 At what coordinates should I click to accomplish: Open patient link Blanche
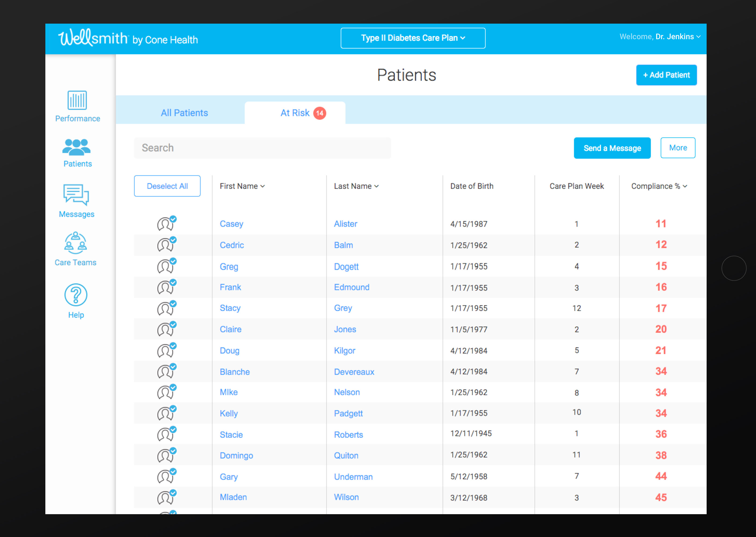235,372
